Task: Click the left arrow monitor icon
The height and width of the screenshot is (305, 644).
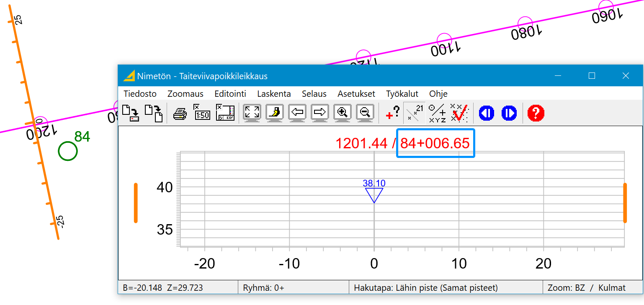Action: (297, 113)
